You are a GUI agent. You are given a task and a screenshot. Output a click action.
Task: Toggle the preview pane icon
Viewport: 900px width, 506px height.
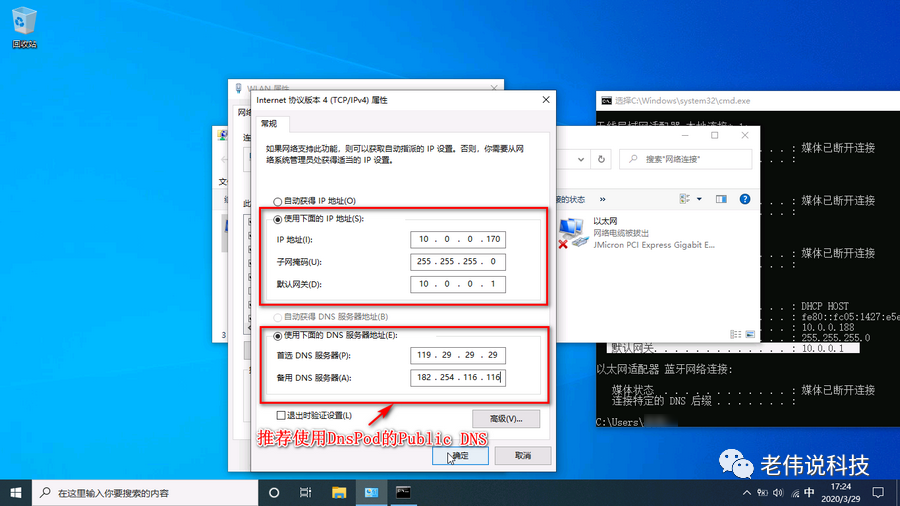tap(721, 199)
